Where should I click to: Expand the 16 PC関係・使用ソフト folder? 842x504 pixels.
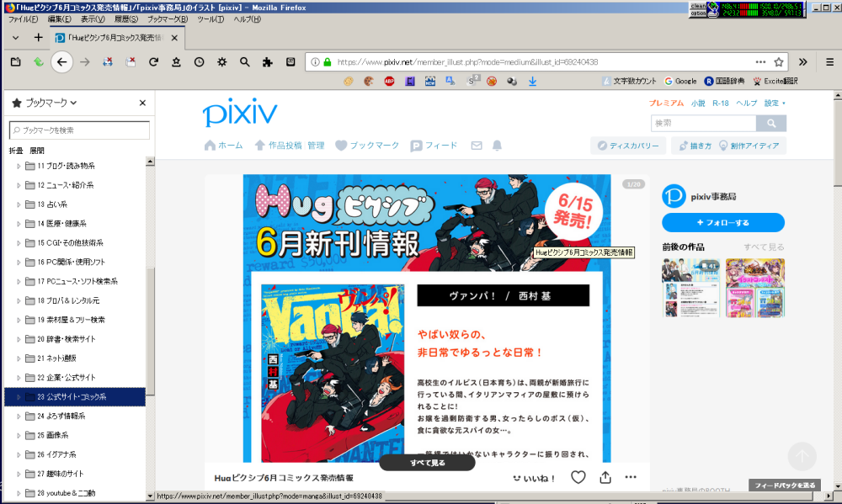19,263
